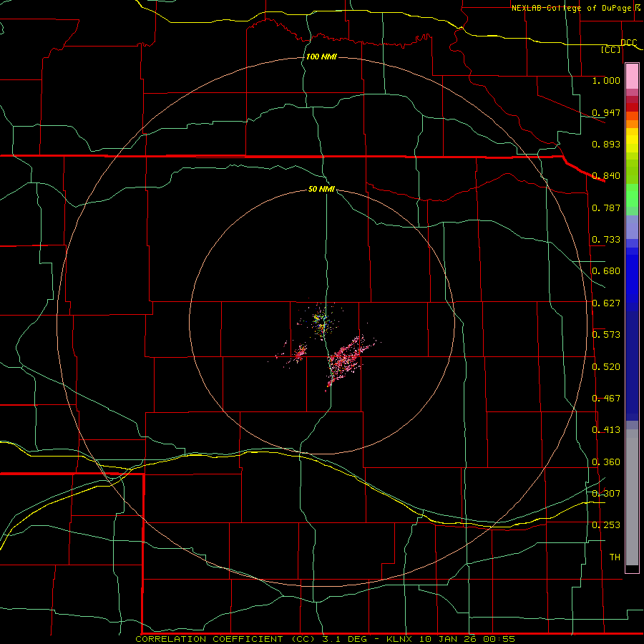Select the 0.520 legend value
The width and height of the screenshot is (644, 644).
[606, 367]
